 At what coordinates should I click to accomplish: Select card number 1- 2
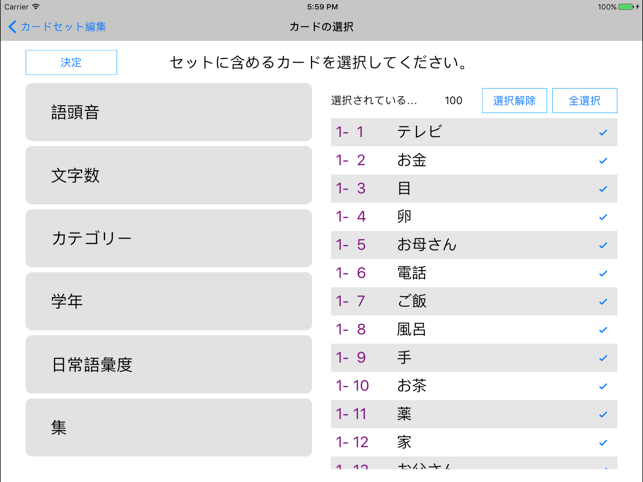click(x=474, y=160)
